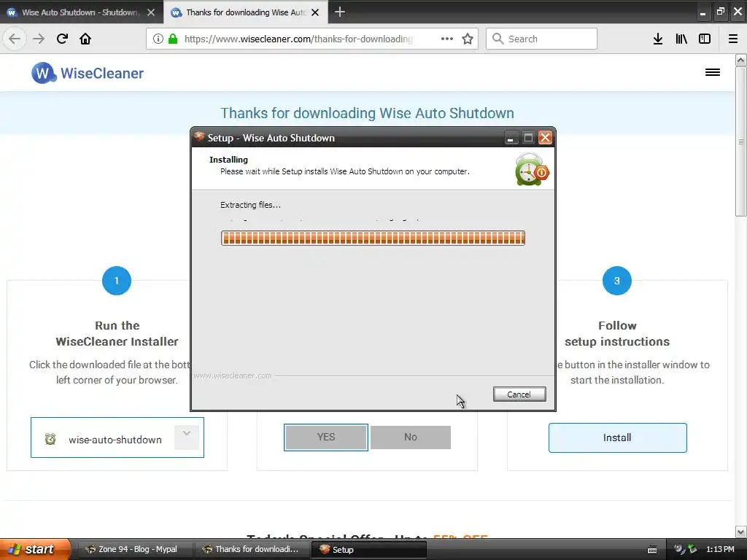747x560 pixels.
Task: Click the green padlock security icon
Action: pos(173,39)
